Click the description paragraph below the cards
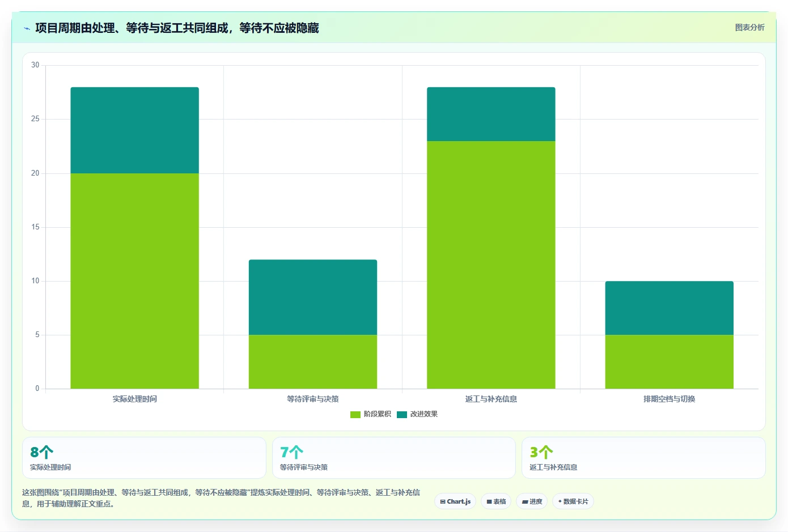The image size is (788, 532). 221,498
